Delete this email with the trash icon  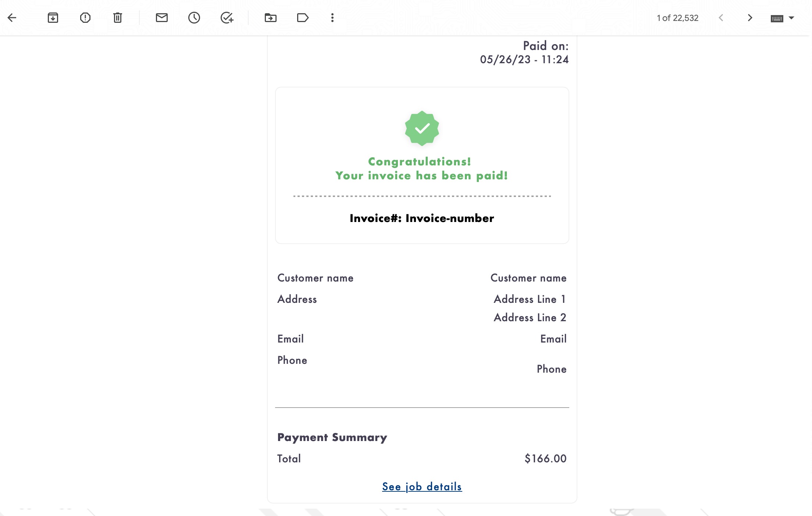118,18
